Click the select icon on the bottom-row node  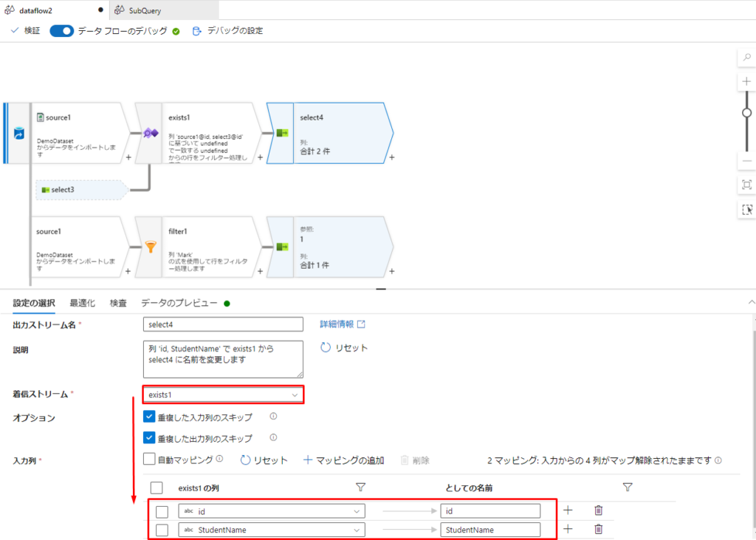[x=282, y=247]
